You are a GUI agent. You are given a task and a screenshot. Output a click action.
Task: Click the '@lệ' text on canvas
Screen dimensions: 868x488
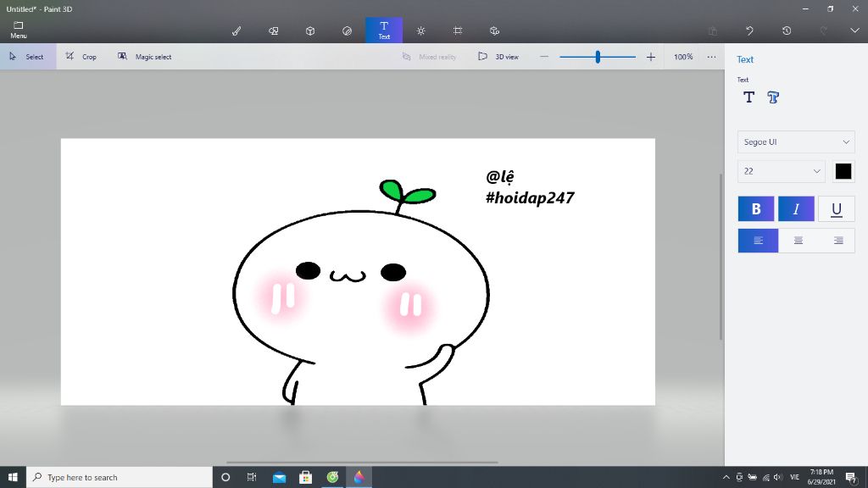(x=500, y=176)
